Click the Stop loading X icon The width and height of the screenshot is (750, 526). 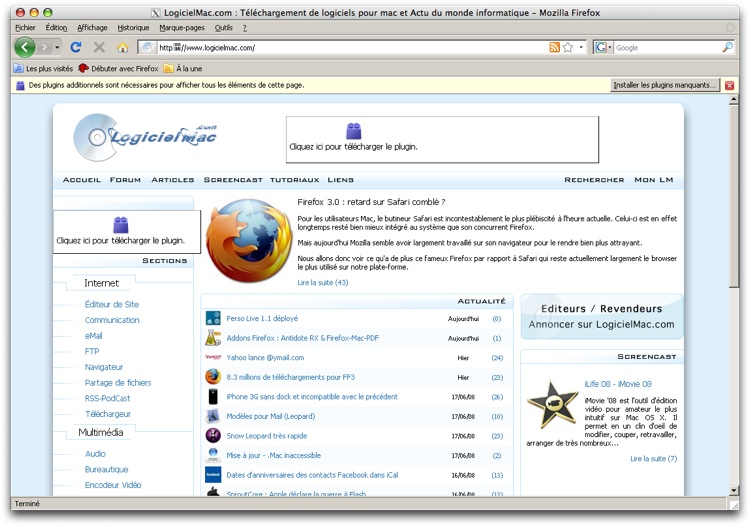coord(99,47)
